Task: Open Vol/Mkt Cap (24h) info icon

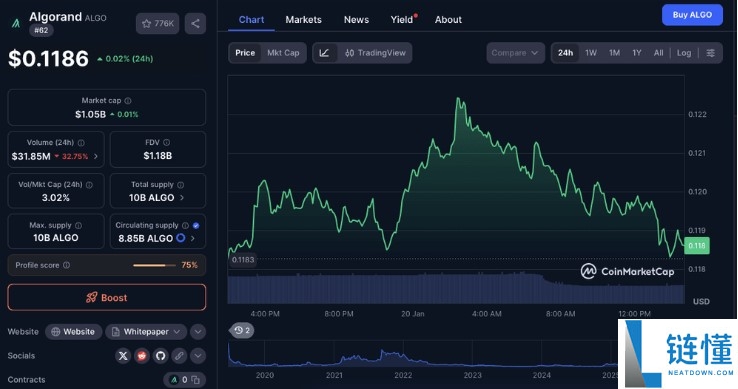Action: (89, 185)
